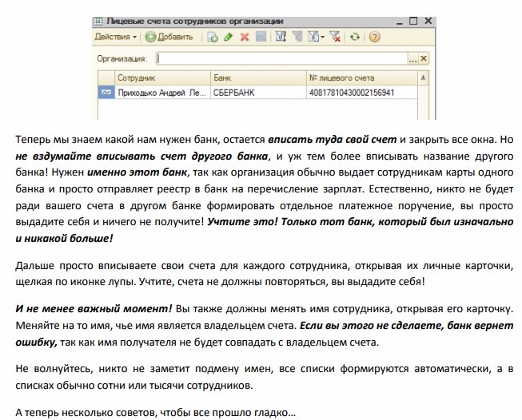Screen dimensions: 522x420
Task: Click the disable-filter icon with red X
Action: [x=335, y=37]
